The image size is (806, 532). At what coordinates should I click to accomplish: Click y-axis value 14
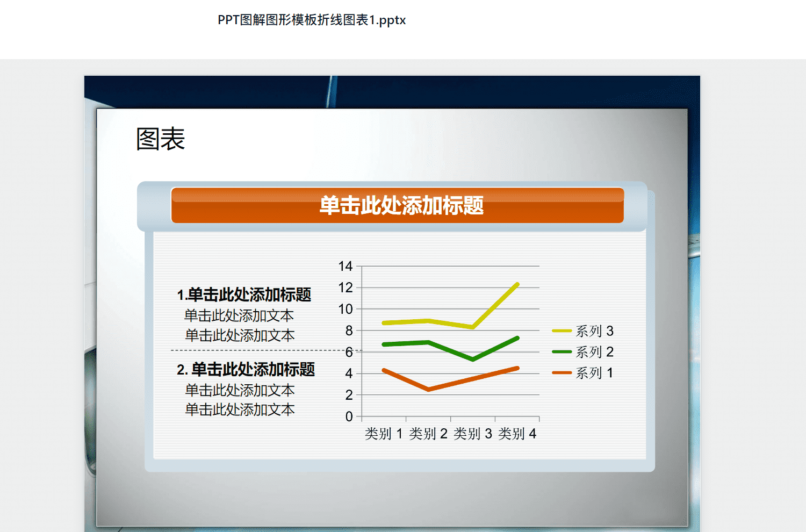pyautogui.click(x=346, y=266)
